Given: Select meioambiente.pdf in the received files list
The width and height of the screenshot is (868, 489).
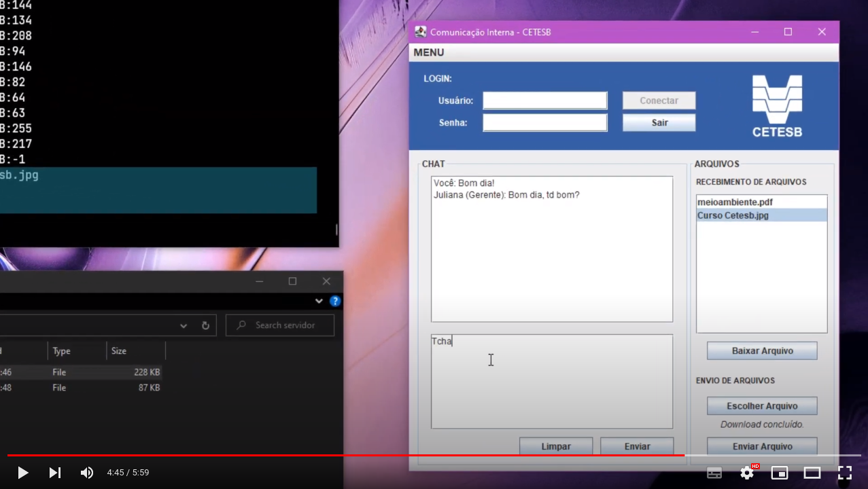Looking at the screenshot, I should (x=734, y=202).
